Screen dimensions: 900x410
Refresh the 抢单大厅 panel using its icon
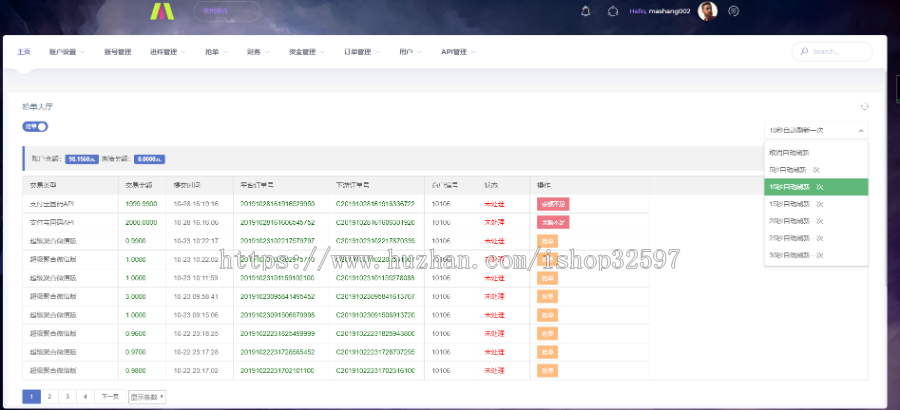pyautogui.click(x=864, y=106)
